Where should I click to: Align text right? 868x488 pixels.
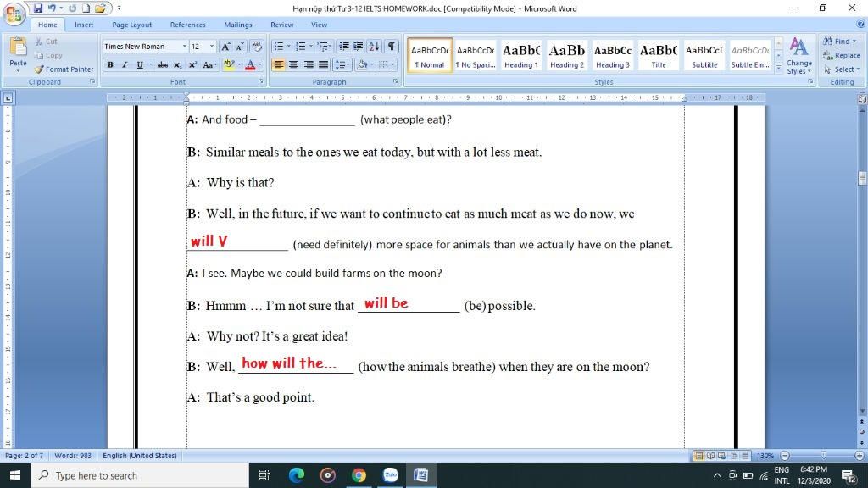coord(309,64)
